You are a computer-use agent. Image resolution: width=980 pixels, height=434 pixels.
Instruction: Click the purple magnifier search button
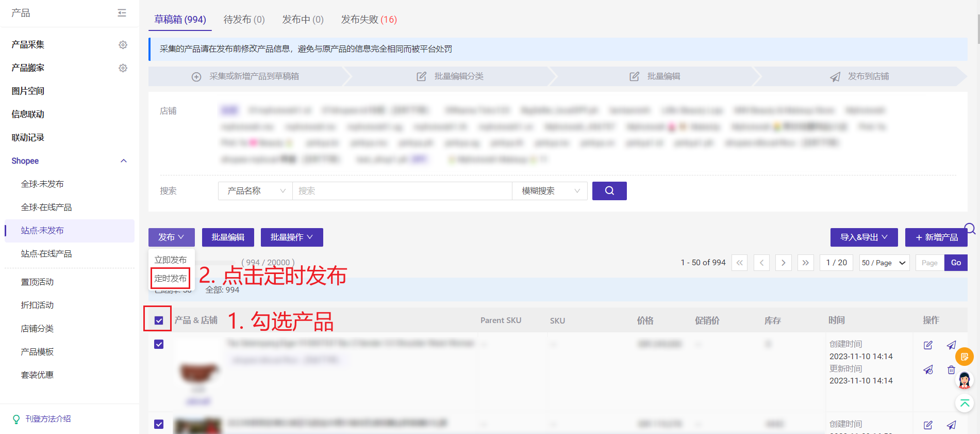point(609,191)
